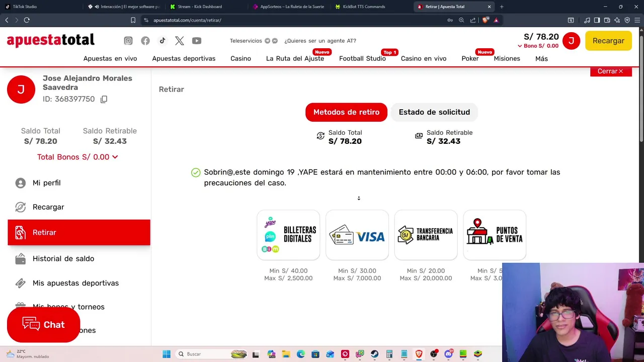Click the address bar URL field
The width and height of the screenshot is (644, 362).
click(x=297, y=20)
